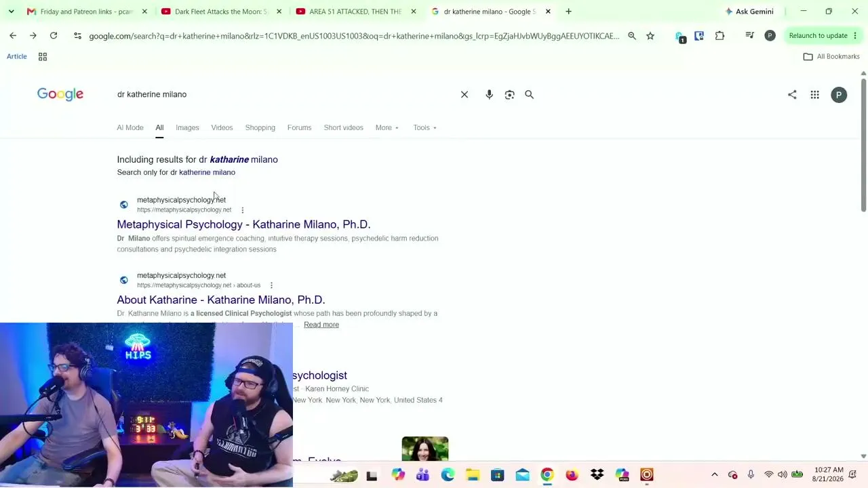Open the Chrome profile P avatar

[x=770, y=36]
